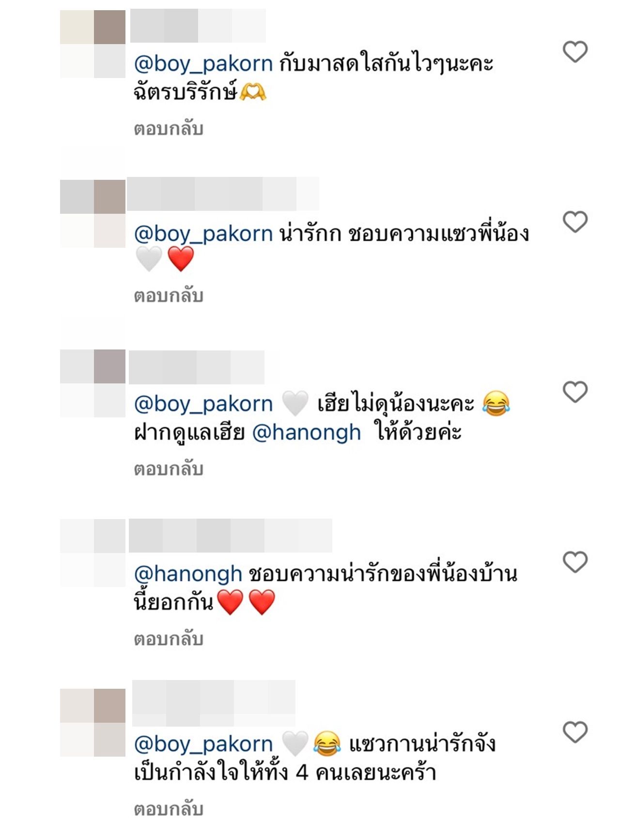Like the comment ending with ฉัตรบริรักษ์
This screenshot has width=620, height=840.
[x=575, y=51]
